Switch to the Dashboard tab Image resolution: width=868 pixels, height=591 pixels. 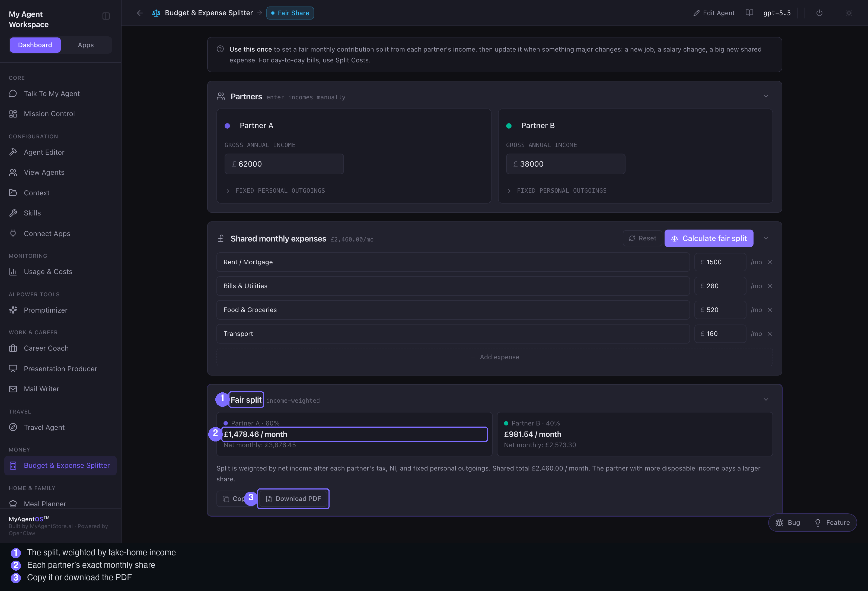(35, 45)
